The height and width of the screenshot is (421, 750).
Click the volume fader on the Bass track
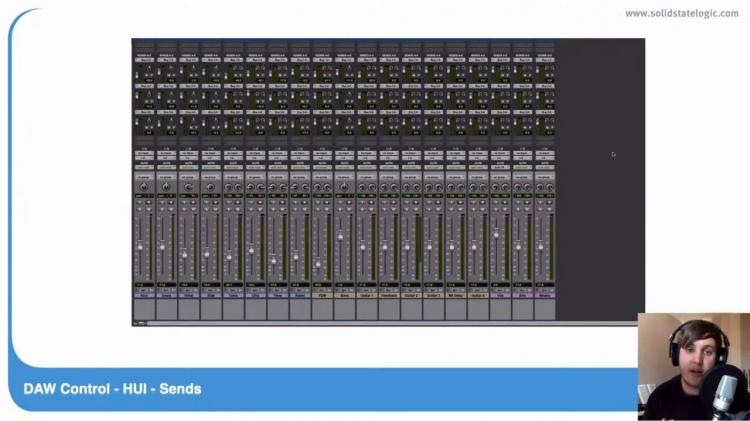click(x=340, y=237)
